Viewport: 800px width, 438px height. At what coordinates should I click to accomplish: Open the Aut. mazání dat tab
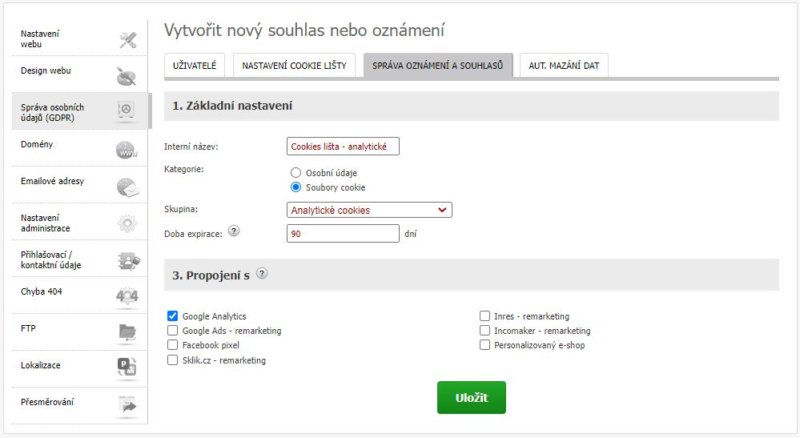tap(564, 65)
